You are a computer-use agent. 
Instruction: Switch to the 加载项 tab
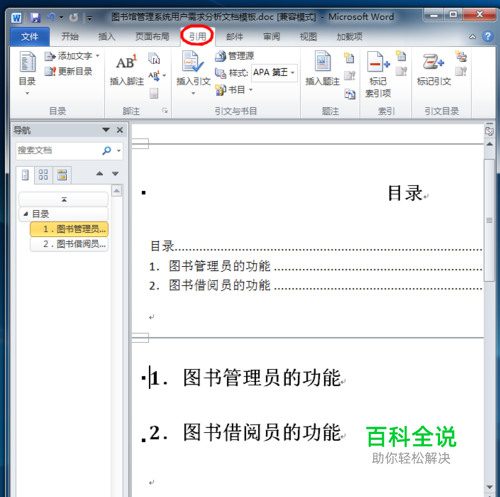click(349, 36)
